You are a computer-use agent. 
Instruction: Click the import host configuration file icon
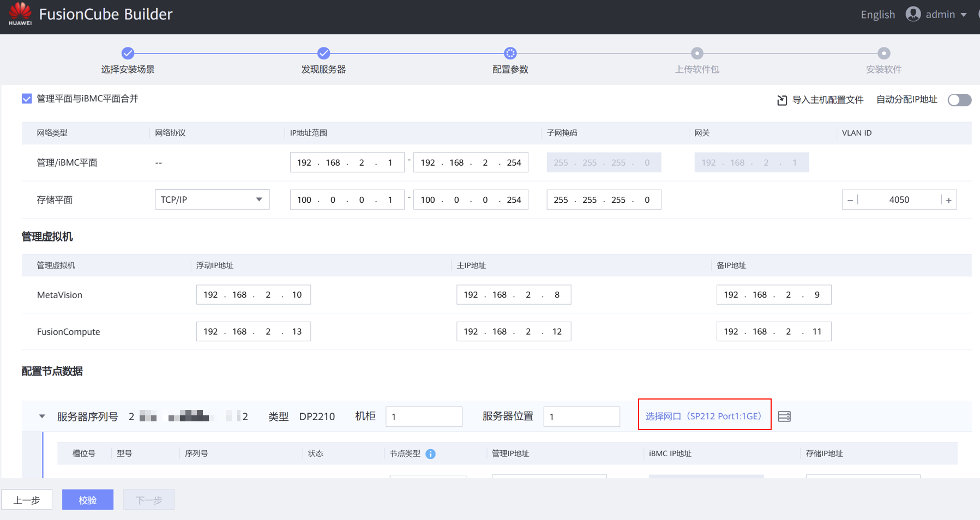[x=781, y=100]
